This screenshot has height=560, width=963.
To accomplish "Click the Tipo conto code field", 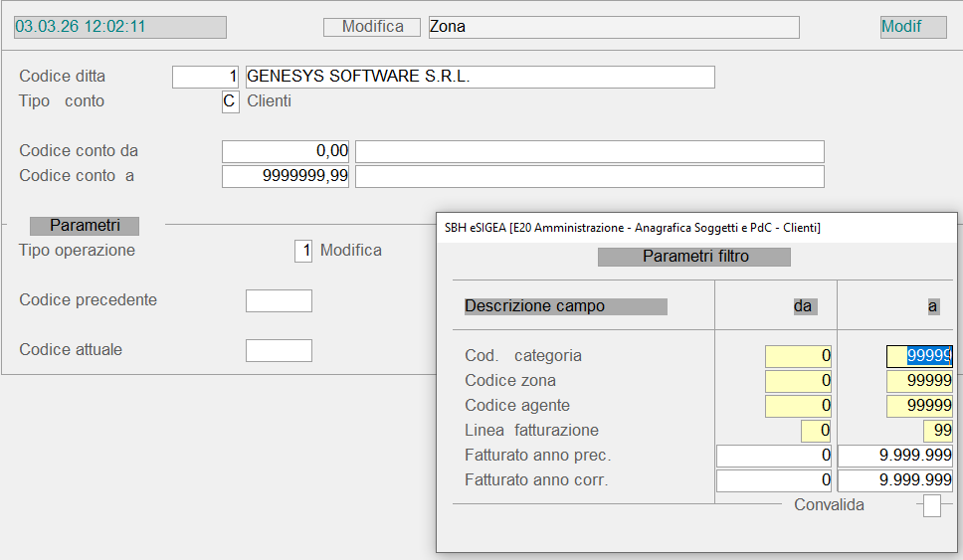I will (x=230, y=101).
